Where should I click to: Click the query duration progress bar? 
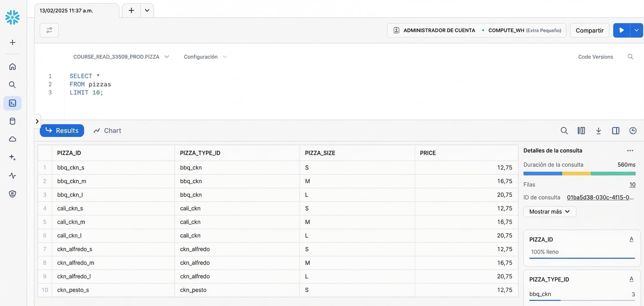point(579,173)
